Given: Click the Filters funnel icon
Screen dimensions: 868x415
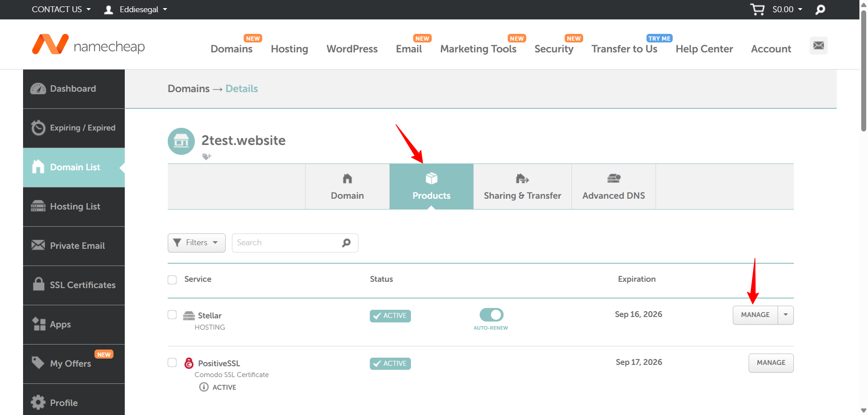Looking at the screenshot, I should click(177, 242).
